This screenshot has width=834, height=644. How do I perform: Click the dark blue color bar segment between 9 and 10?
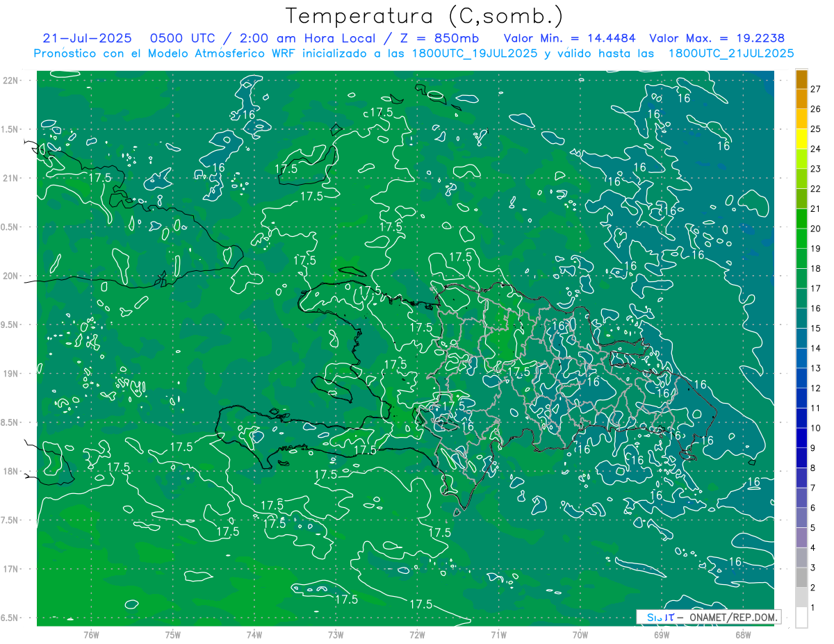[x=801, y=438]
